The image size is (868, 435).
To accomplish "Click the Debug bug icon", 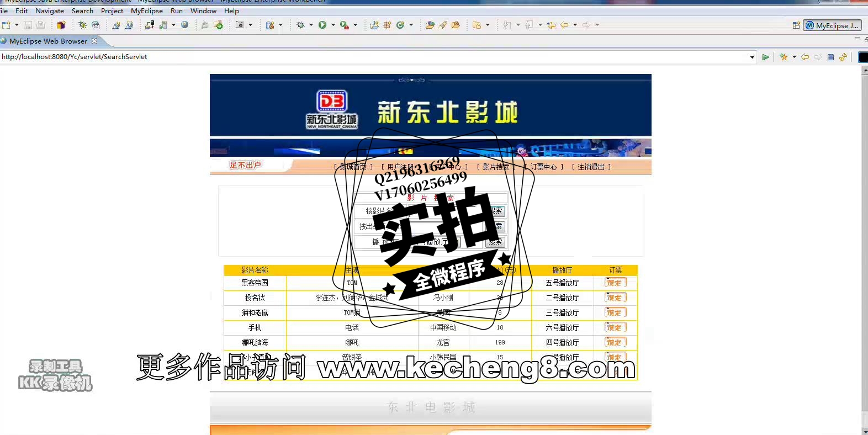I will (x=301, y=25).
